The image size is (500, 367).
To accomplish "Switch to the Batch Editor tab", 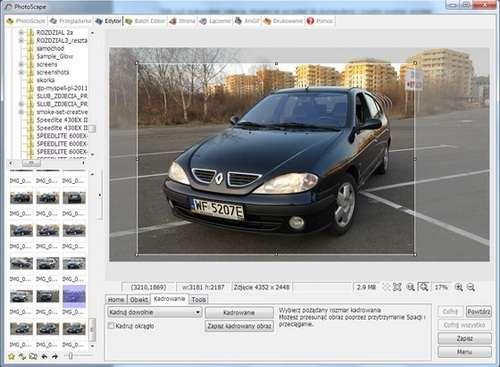I will click(x=145, y=21).
